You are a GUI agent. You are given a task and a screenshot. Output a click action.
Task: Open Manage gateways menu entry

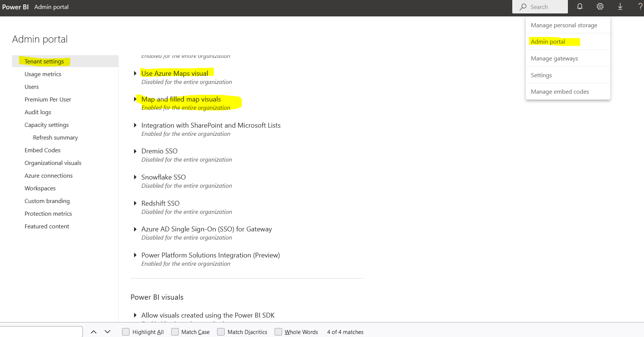click(x=568, y=58)
